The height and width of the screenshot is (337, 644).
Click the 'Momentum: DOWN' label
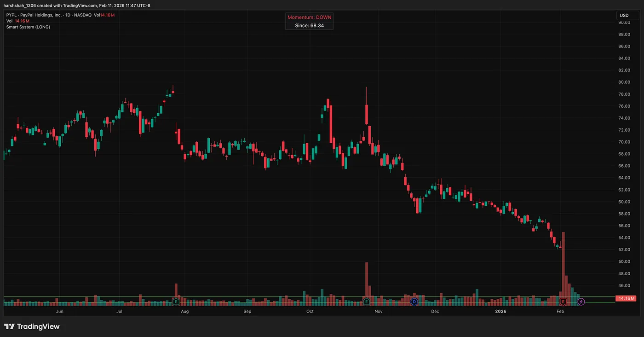[309, 17]
